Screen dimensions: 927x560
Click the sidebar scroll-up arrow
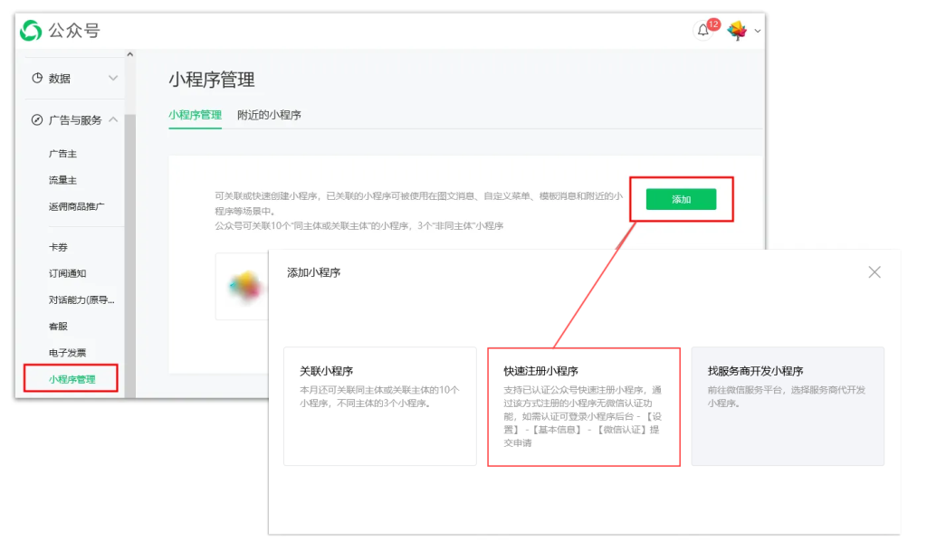tap(129, 55)
